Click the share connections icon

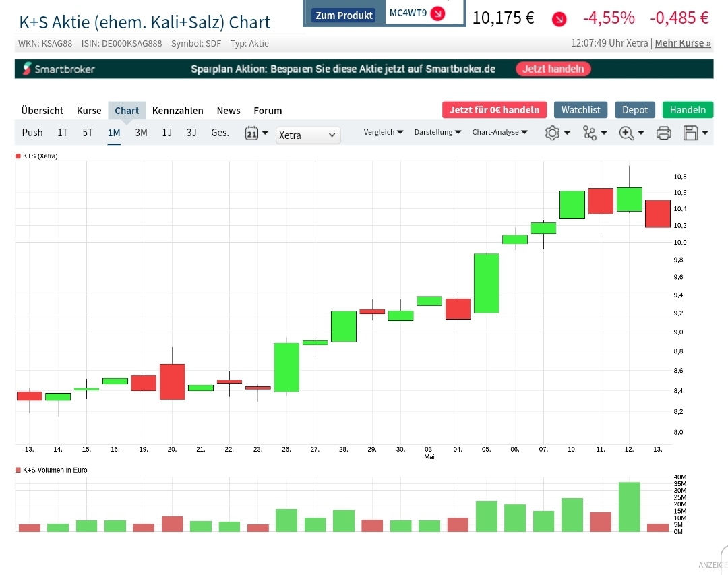(590, 133)
